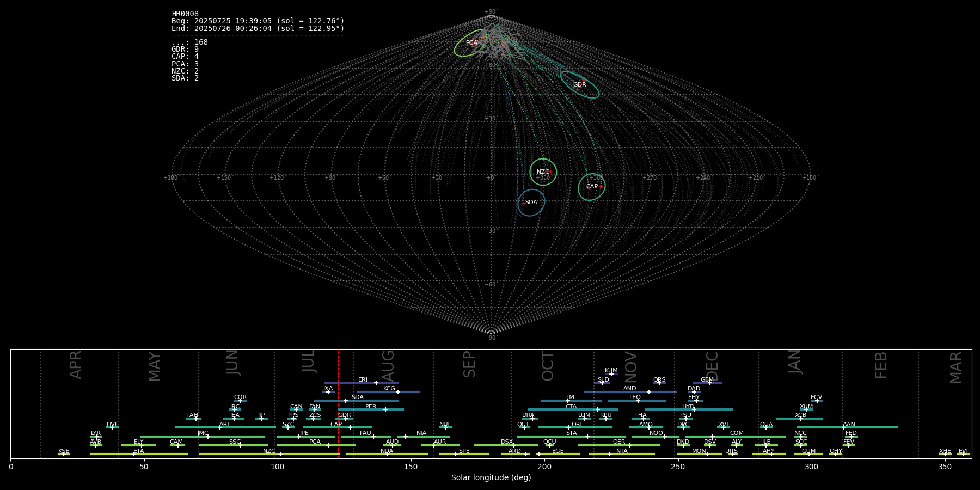Click the ETA shower label in timeline

pos(139,451)
